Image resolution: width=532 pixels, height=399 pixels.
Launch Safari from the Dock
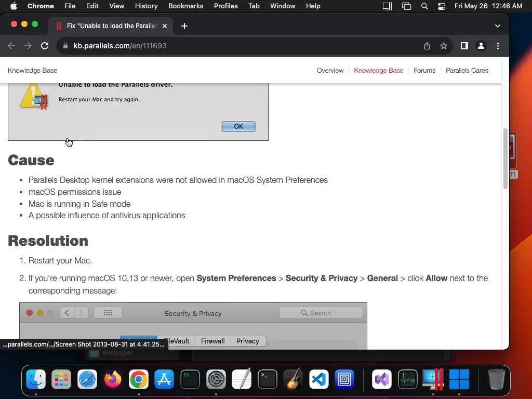(87, 379)
